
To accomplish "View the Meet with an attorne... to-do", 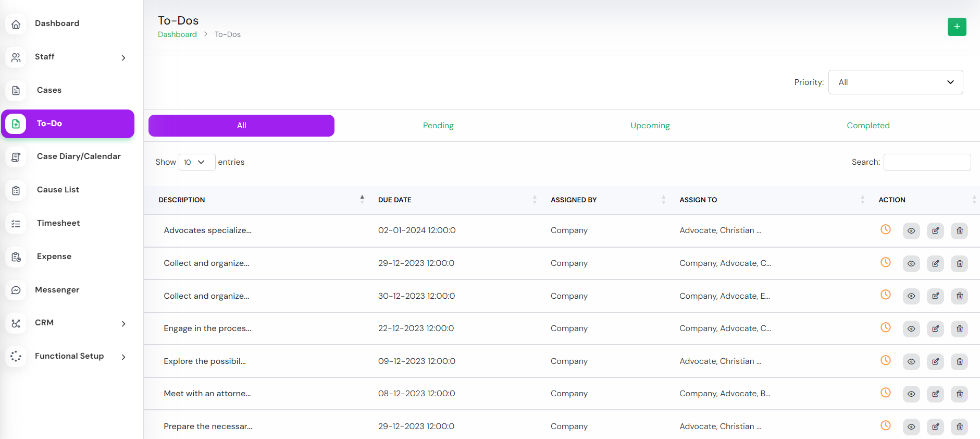I will point(911,394).
